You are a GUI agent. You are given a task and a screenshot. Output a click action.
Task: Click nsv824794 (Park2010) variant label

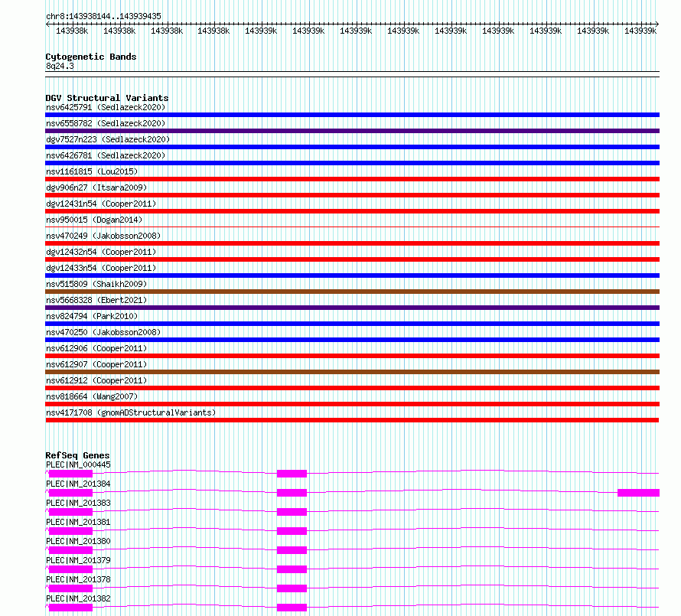tap(92, 316)
